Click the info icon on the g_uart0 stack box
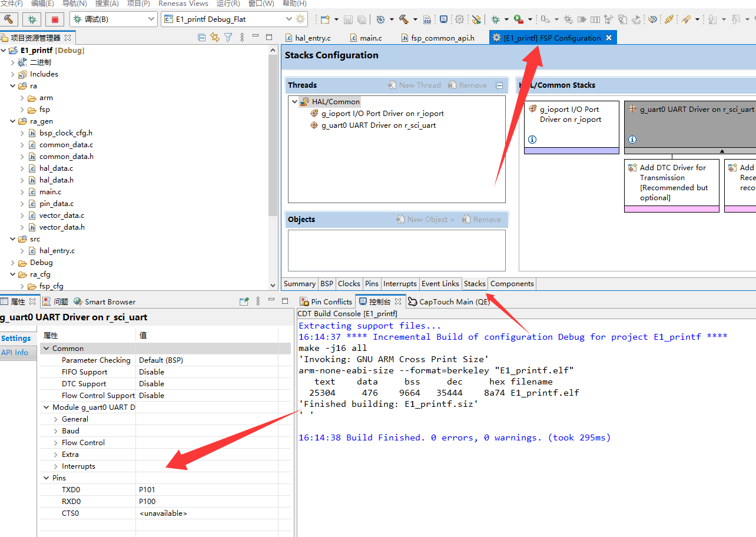The image size is (756, 537). pos(632,140)
